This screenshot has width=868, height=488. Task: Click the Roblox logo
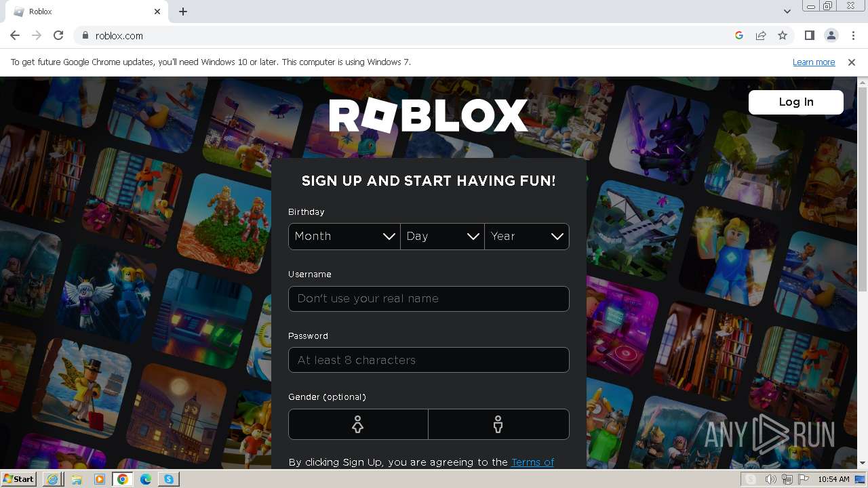pyautogui.click(x=429, y=115)
